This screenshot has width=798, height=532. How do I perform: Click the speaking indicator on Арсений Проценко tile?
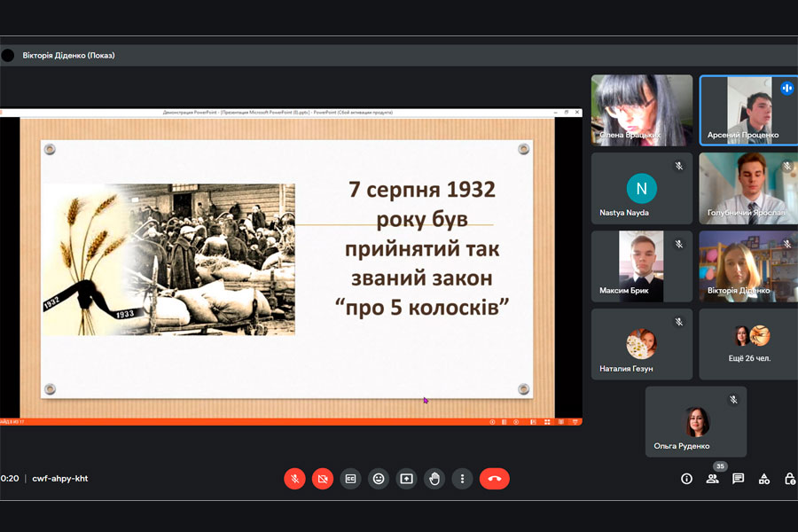[786, 88]
